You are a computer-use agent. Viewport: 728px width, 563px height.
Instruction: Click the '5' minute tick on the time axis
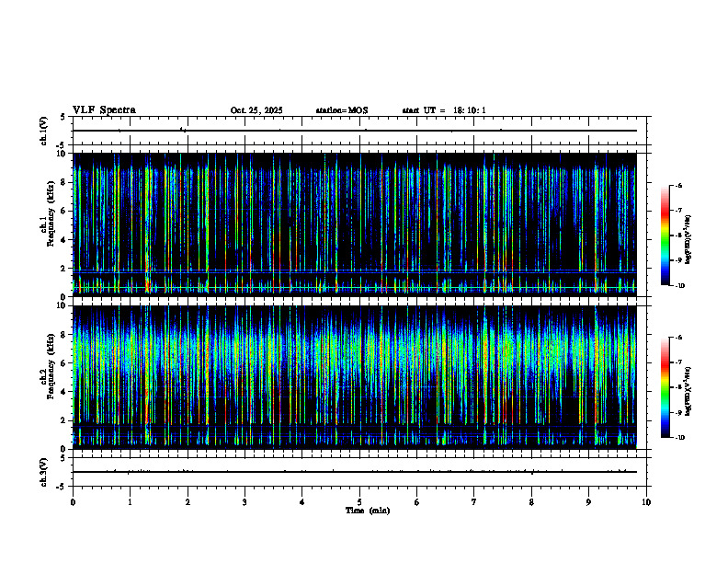pos(359,502)
